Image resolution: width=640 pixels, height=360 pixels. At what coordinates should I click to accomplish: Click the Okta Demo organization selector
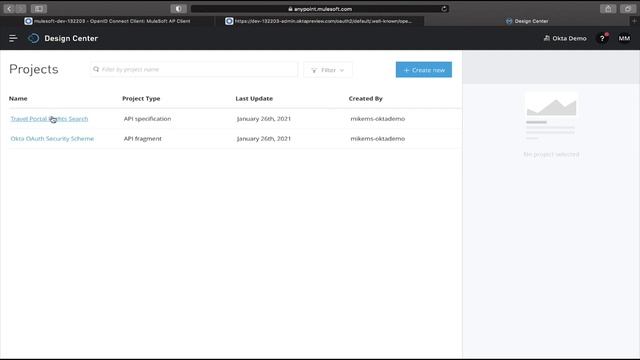pyautogui.click(x=565, y=38)
